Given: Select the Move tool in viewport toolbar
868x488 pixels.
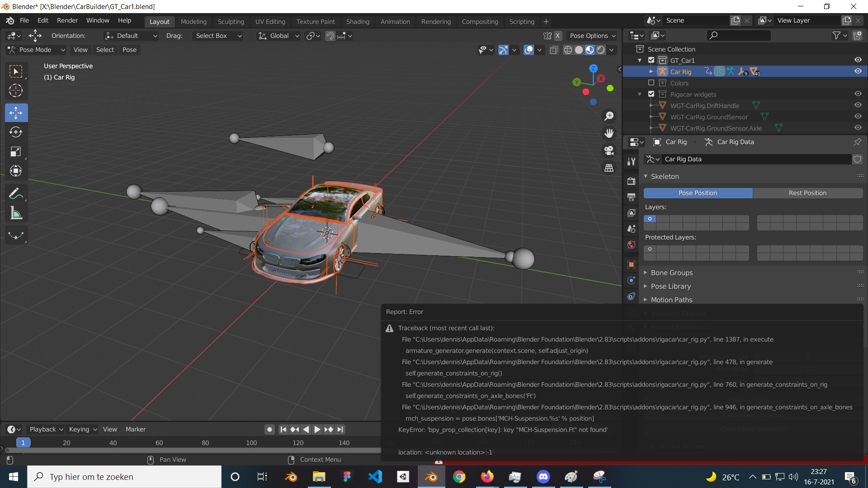Looking at the screenshot, I should pos(16,113).
